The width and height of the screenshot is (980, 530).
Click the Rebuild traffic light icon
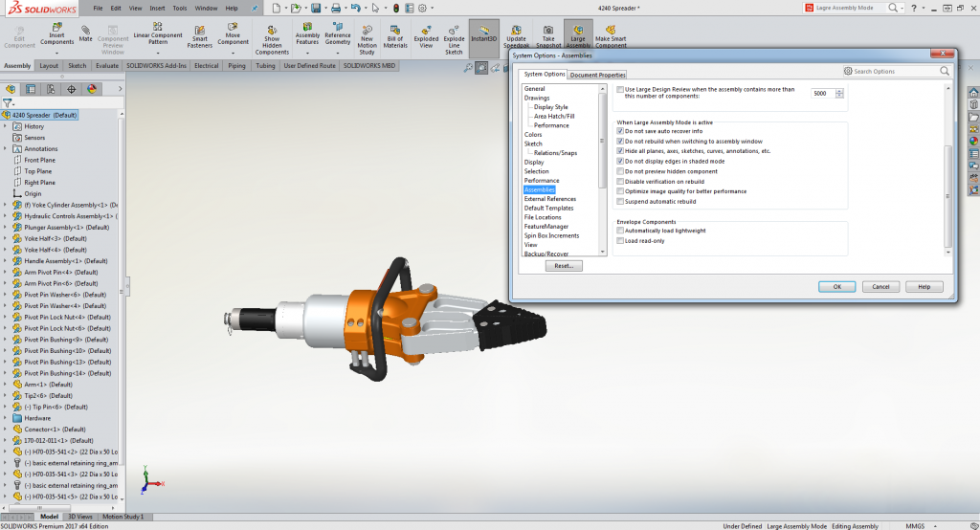(x=395, y=8)
